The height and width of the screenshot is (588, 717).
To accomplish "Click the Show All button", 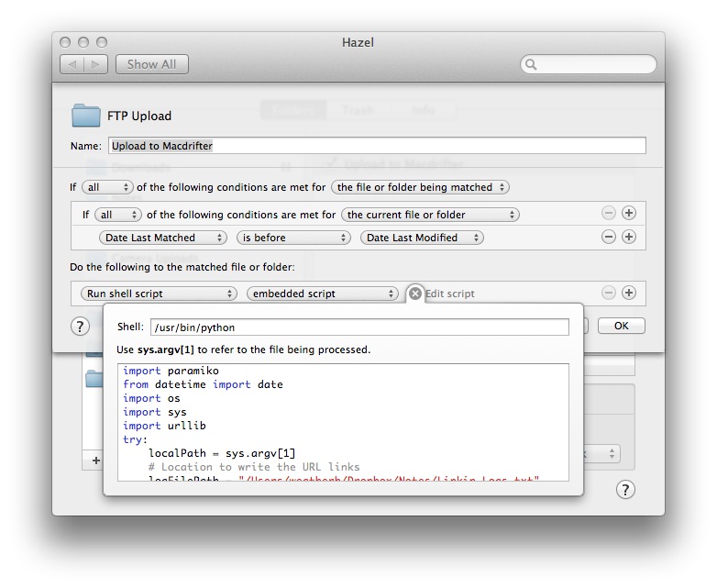I will coord(152,64).
